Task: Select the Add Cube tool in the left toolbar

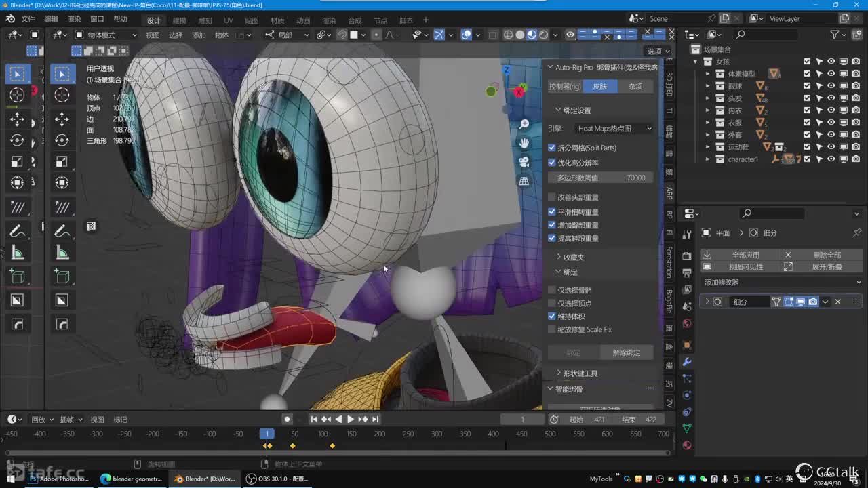Action: coord(17,276)
